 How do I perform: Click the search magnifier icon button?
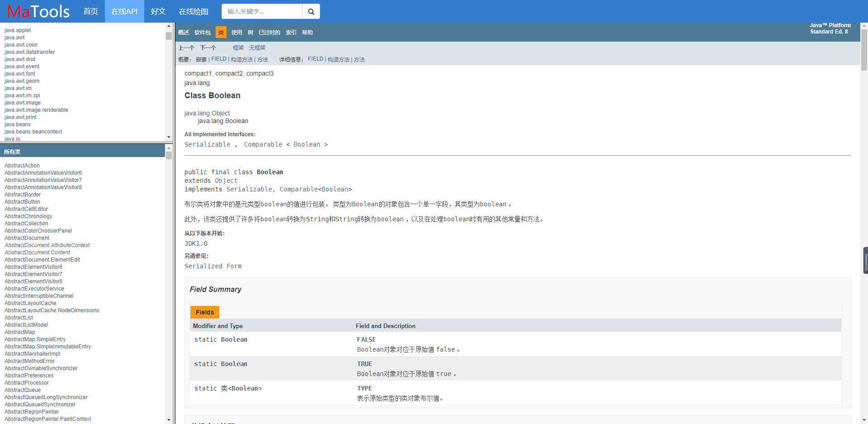pyautogui.click(x=311, y=11)
